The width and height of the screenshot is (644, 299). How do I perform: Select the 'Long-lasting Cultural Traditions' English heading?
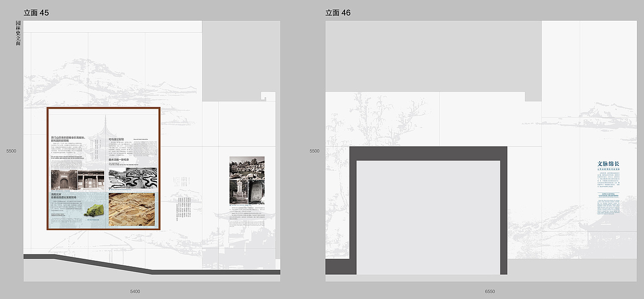pos(608,195)
